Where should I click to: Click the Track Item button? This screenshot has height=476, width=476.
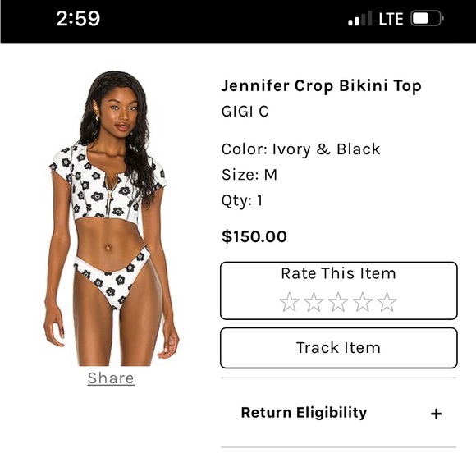[x=339, y=348]
